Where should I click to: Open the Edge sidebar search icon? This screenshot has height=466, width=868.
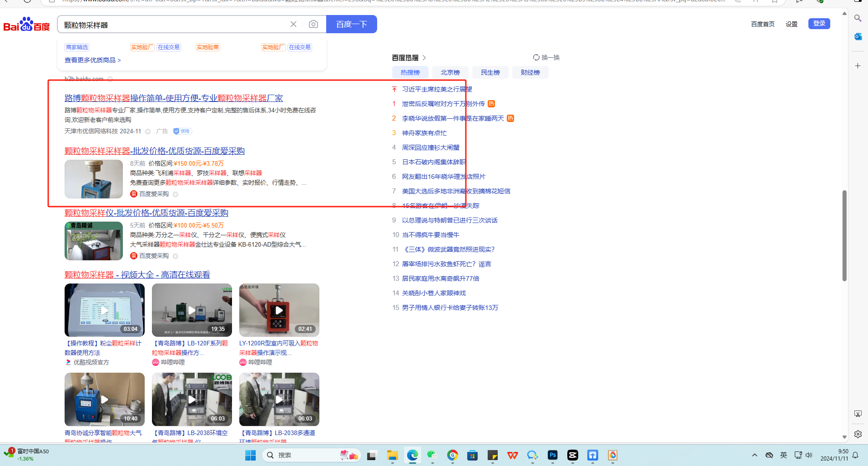coord(858,18)
